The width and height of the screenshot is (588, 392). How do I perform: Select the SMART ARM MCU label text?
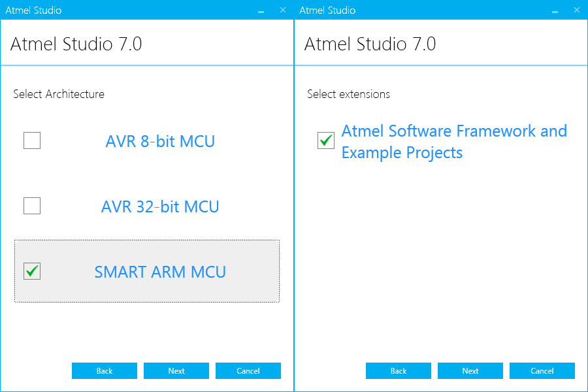(x=160, y=272)
